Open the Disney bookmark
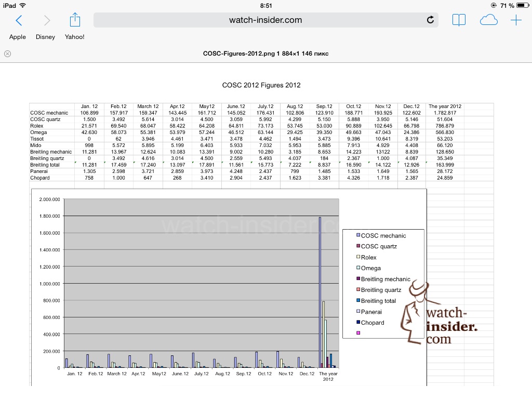This screenshot has width=532, height=399. pos(45,37)
